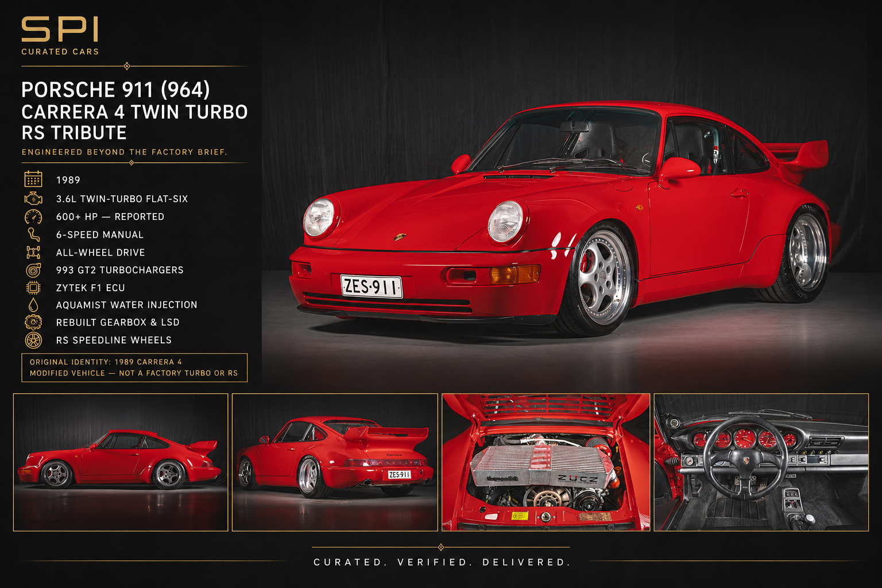Click the gear-lever icon beside 6-Speed Manual
This screenshot has height=588, width=882.
click(x=33, y=234)
